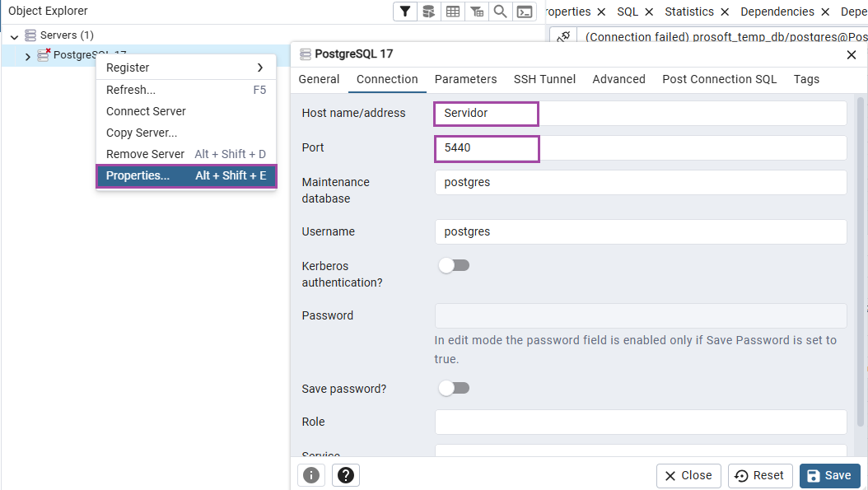Select Remove Server menu entry

pyautogui.click(x=186, y=154)
